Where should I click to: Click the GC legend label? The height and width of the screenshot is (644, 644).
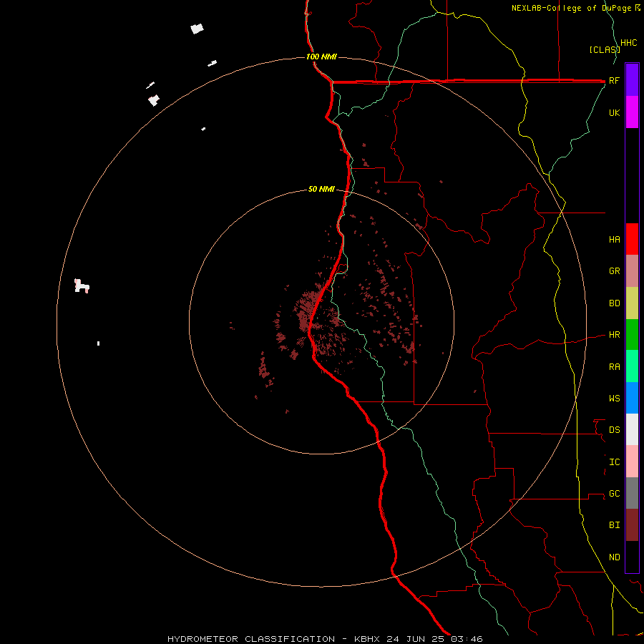[614, 494]
